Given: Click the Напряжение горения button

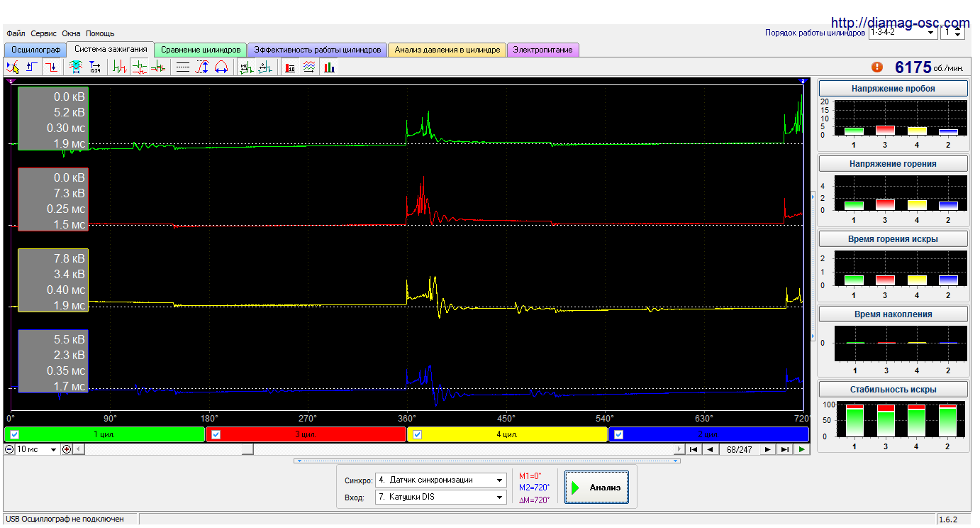Looking at the screenshot, I should coord(893,164).
